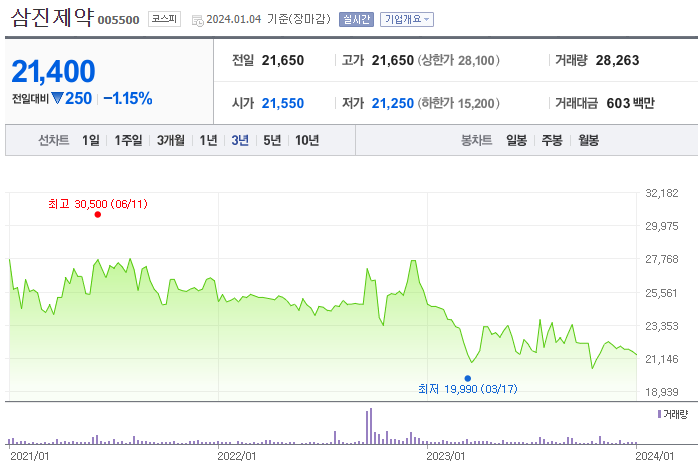Screen dimensions: 698x469
Task: Click the red 최고 30,500 marker dot
Action: 98,214
